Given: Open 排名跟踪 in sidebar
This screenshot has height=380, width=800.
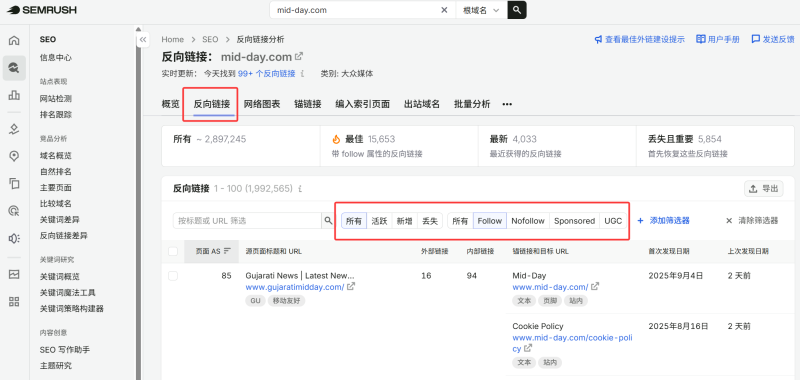Looking at the screenshot, I should coord(56,115).
